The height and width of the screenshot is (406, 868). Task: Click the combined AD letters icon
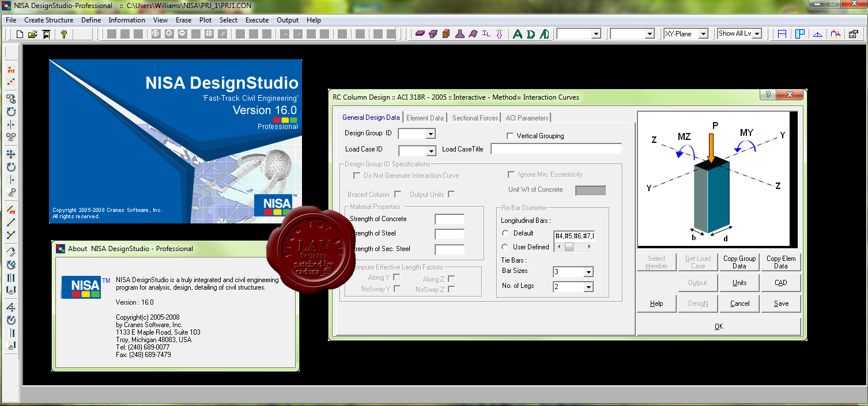(x=544, y=34)
